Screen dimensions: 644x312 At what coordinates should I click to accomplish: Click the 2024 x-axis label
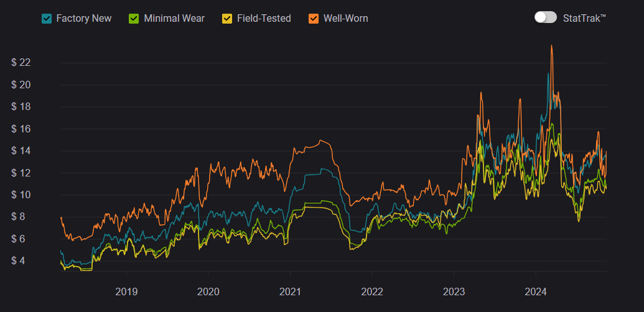(536, 291)
